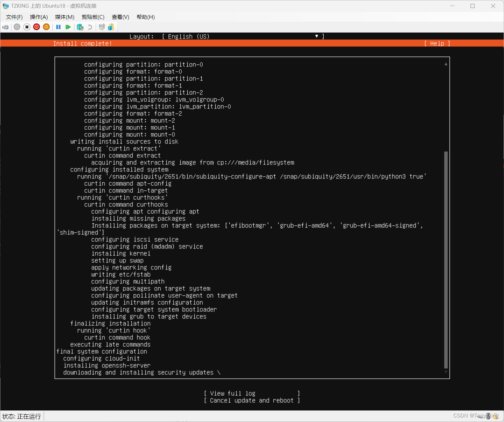Click 'setting up swap' log line
The image size is (504, 422).
click(117, 260)
